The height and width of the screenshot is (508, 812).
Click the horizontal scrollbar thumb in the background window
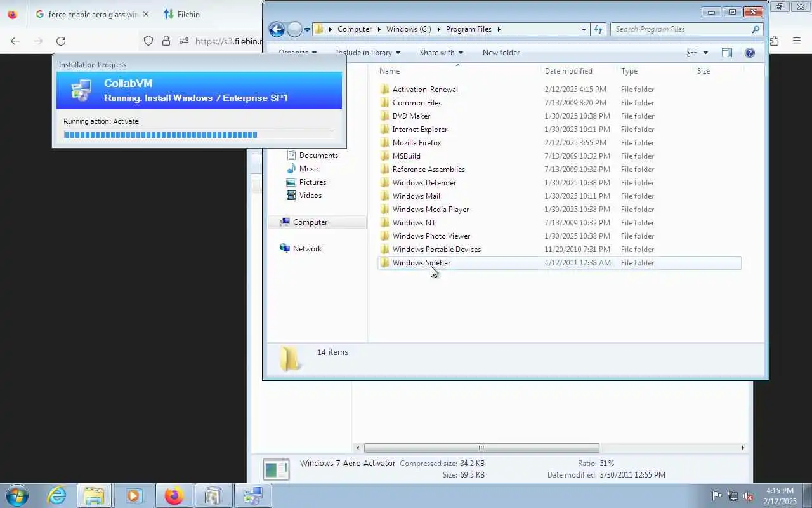pos(481,448)
